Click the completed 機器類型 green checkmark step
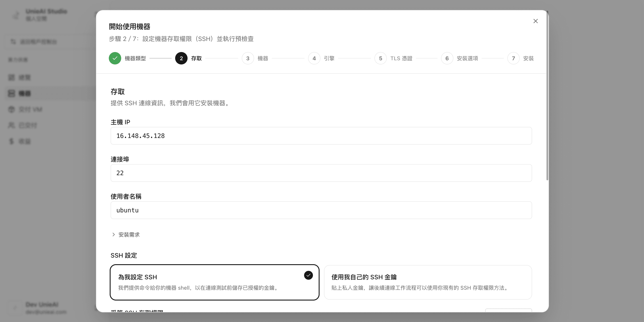Screen dimensions: 644x322 115,58
